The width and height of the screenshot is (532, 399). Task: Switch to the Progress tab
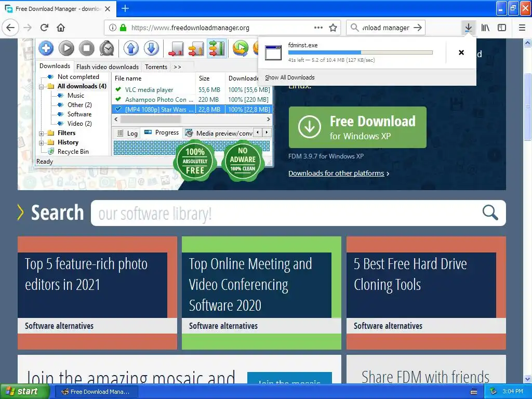(162, 132)
